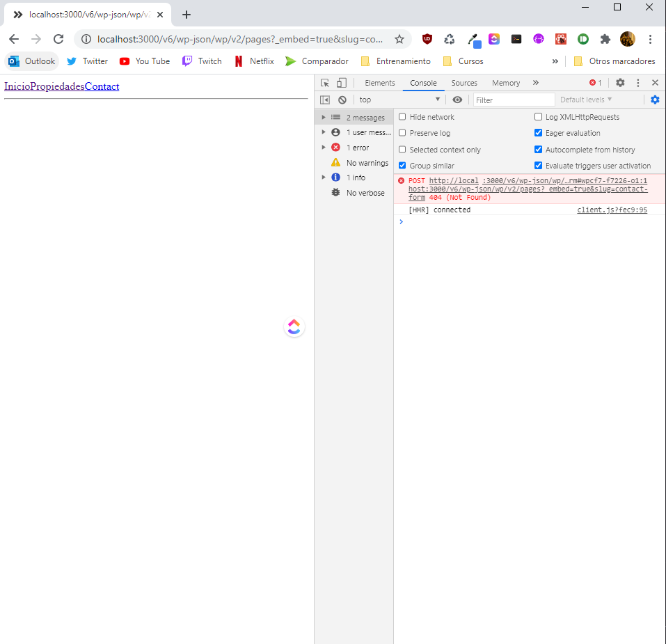Reload the page

[x=58, y=39]
